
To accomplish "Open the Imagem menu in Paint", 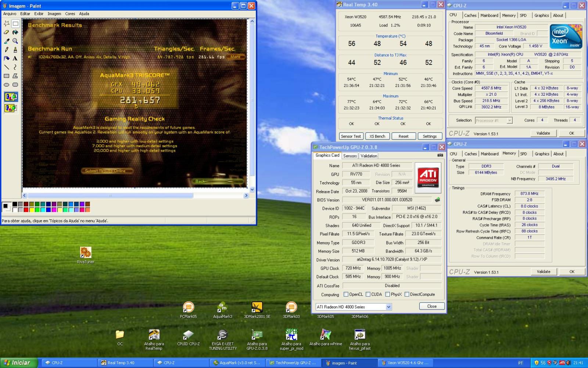I will 54,14.
